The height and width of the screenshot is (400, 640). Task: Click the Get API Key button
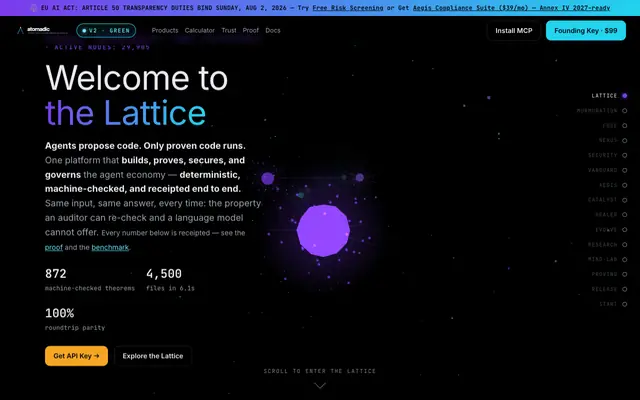point(76,356)
